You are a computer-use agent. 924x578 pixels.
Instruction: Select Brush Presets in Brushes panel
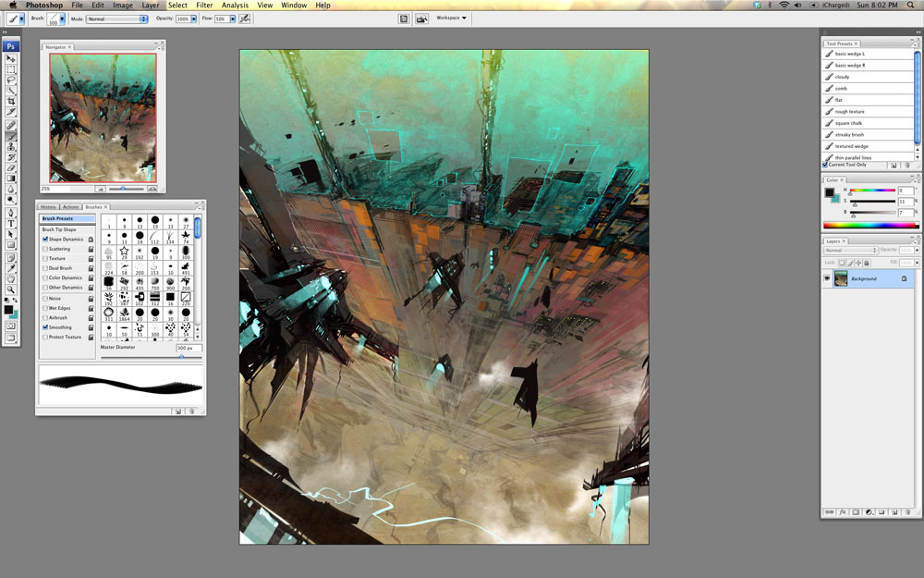pos(67,219)
